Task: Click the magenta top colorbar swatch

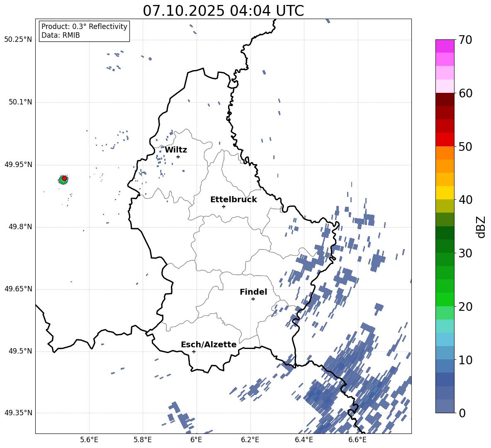Action: (445, 46)
